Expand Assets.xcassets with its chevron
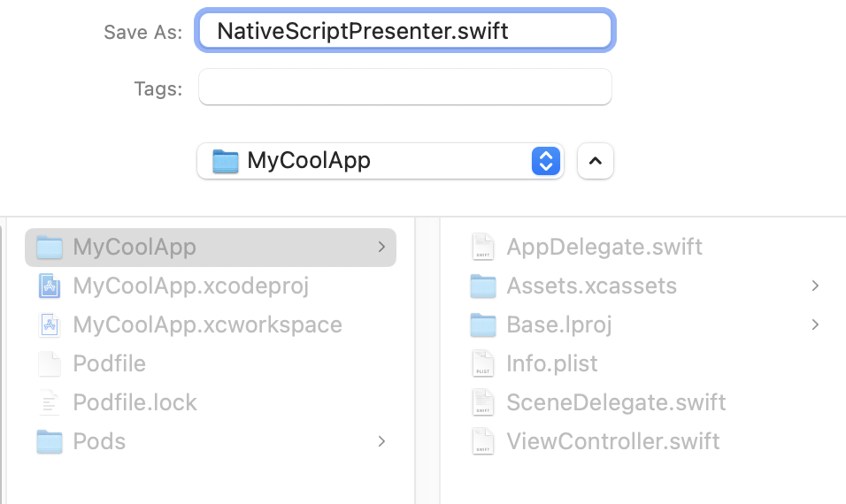846x504 pixels. click(815, 286)
